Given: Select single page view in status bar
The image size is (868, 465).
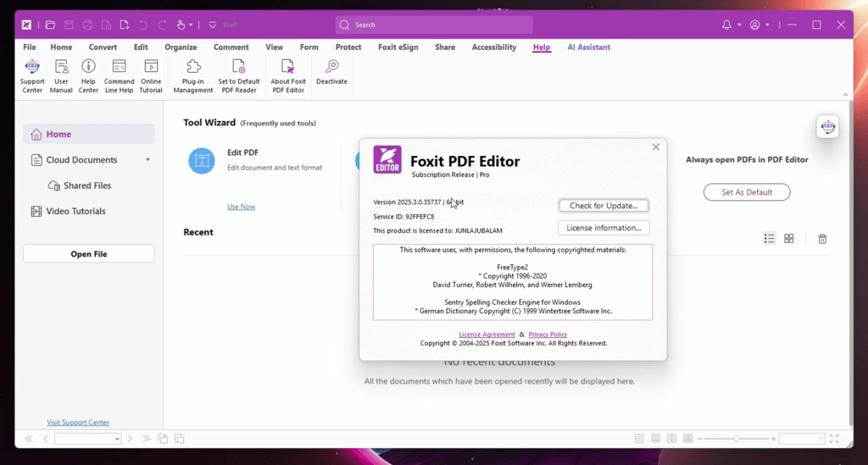Looking at the screenshot, I should pyautogui.click(x=639, y=439).
